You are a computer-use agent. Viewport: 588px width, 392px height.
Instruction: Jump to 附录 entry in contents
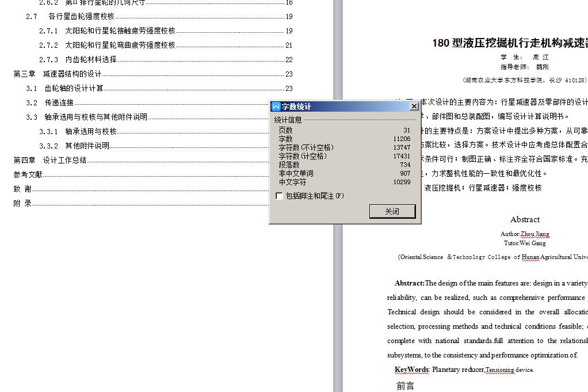[141, 203]
